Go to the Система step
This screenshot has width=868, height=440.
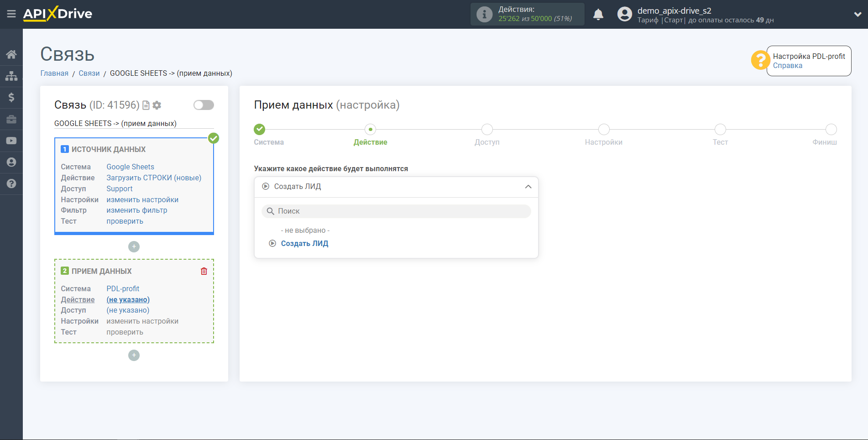tap(260, 130)
